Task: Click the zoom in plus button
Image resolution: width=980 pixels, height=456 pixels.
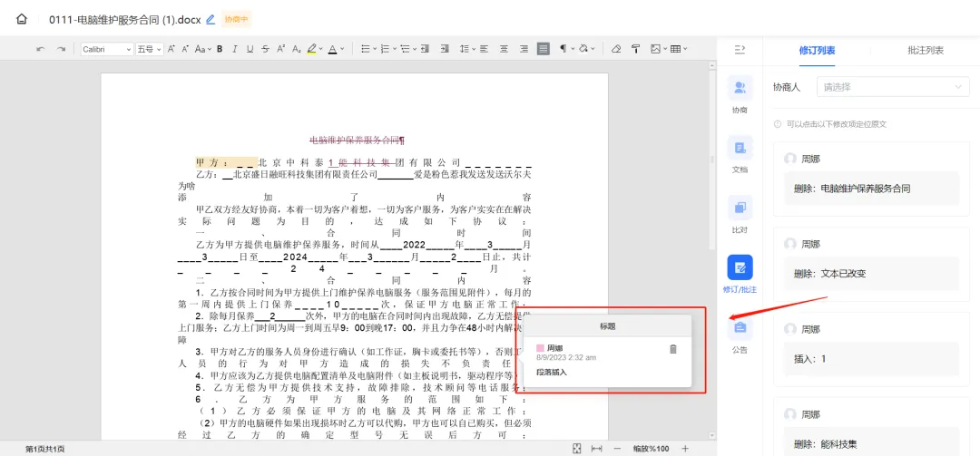Action: (685, 449)
